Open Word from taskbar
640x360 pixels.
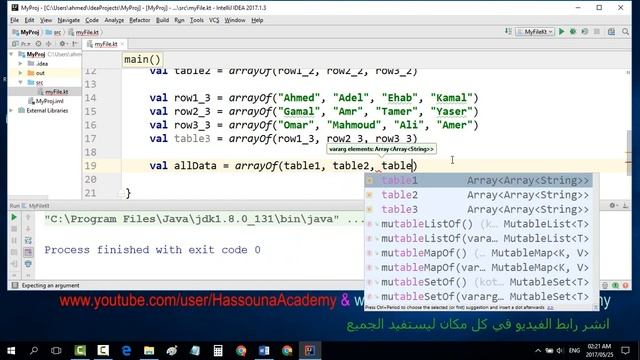pos(264,351)
